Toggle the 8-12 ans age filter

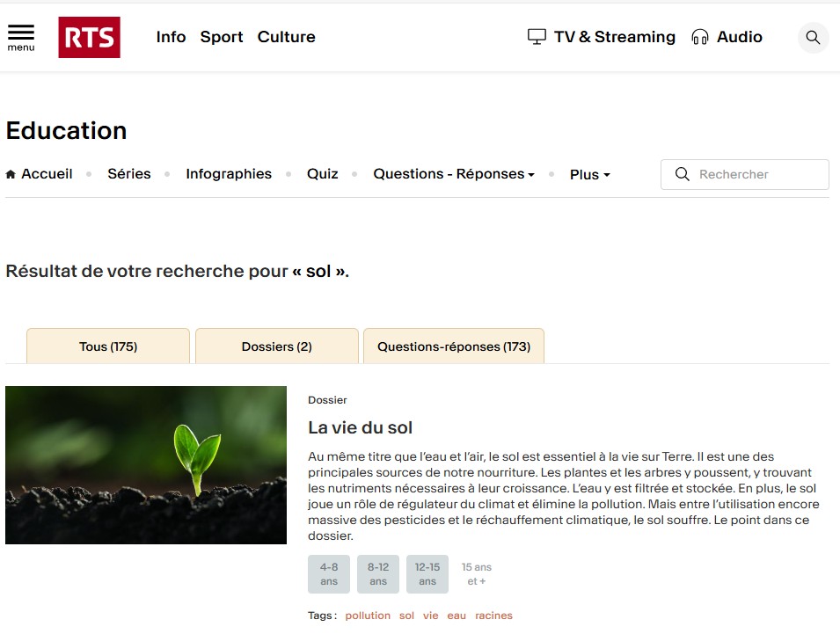point(378,574)
